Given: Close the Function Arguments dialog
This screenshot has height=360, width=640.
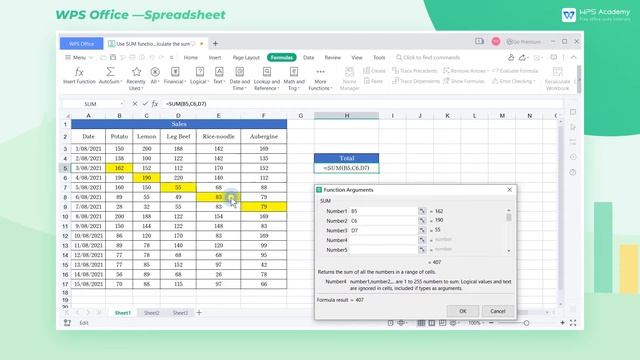Looking at the screenshot, I should (x=509, y=190).
